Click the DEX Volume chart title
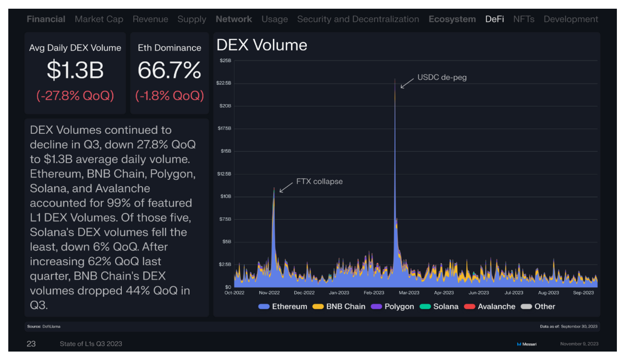Viewport: 626px width, 364px height. point(262,45)
